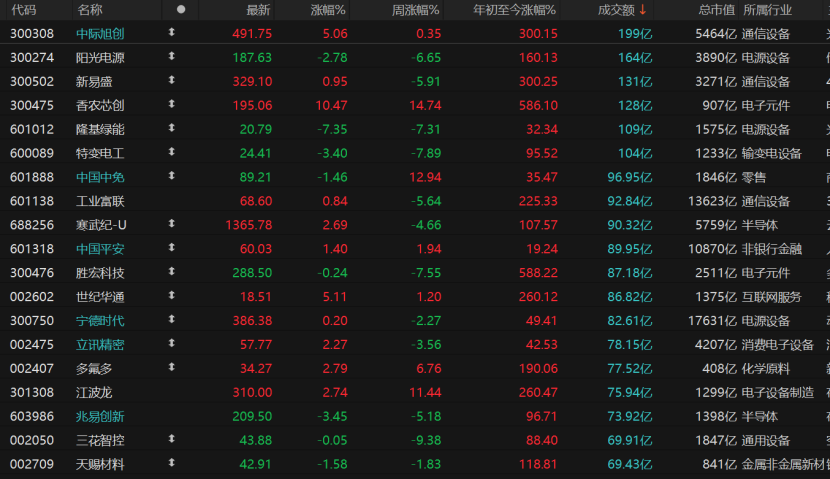Select stock name 天赐材料

coord(100,464)
